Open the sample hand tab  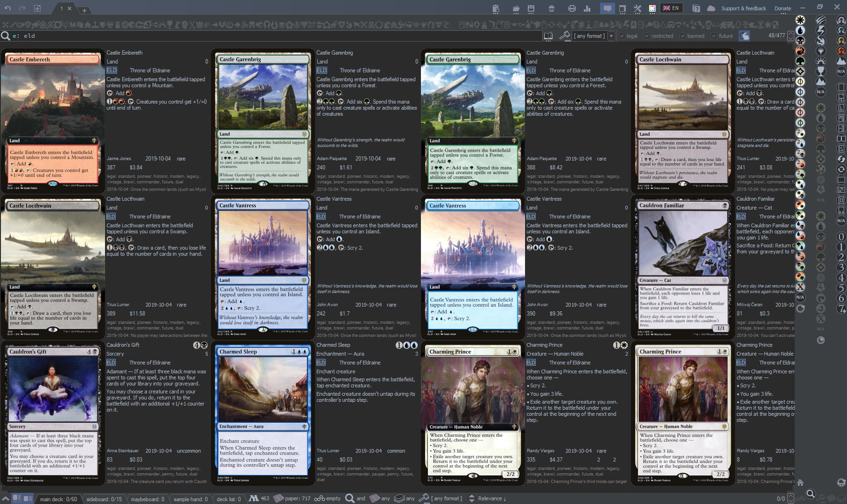190,499
